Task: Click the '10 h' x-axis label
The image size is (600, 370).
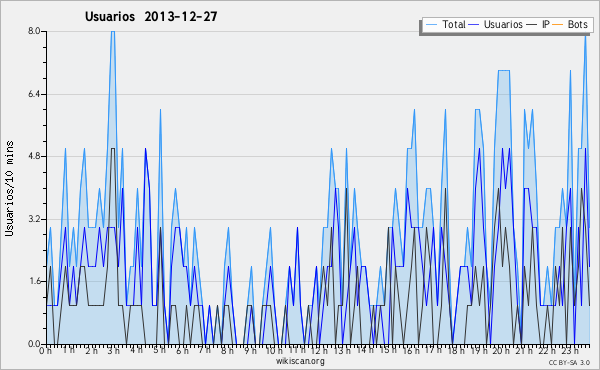Action: (274, 350)
